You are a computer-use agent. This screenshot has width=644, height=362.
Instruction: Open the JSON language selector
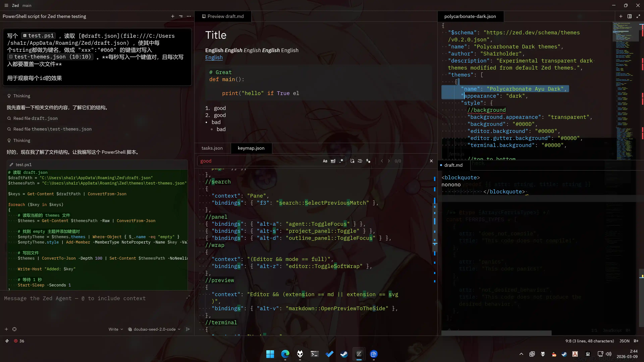(624, 341)
